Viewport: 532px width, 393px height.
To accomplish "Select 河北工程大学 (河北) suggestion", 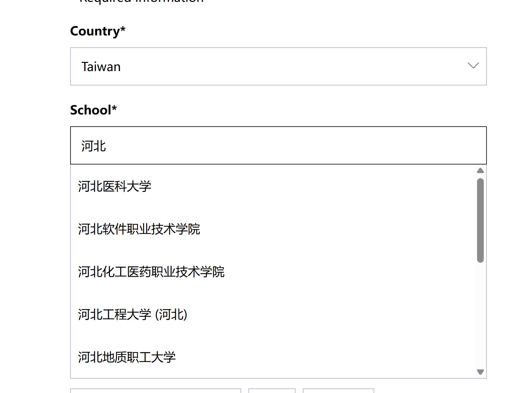I will [133, 315].
